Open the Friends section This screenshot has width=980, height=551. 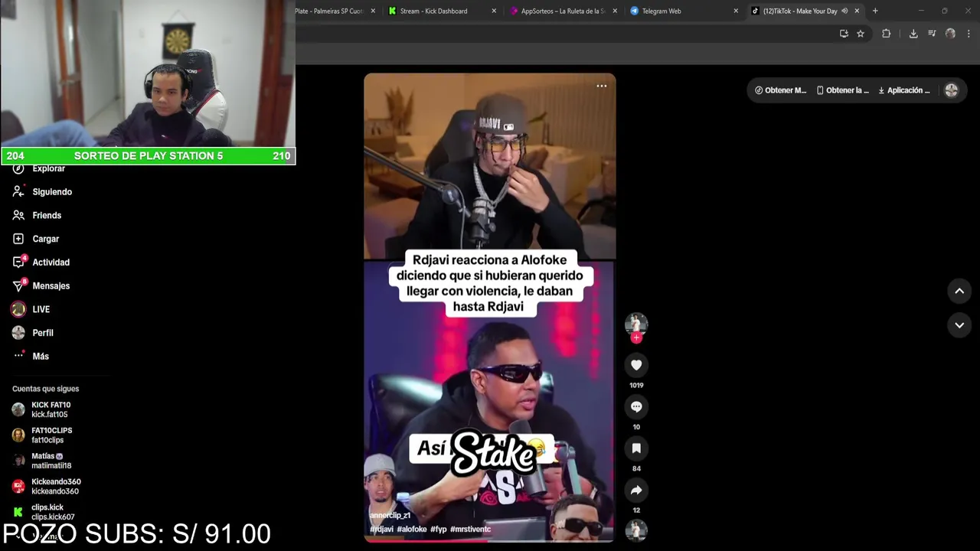pyautogui.click(x=47, y=216)
